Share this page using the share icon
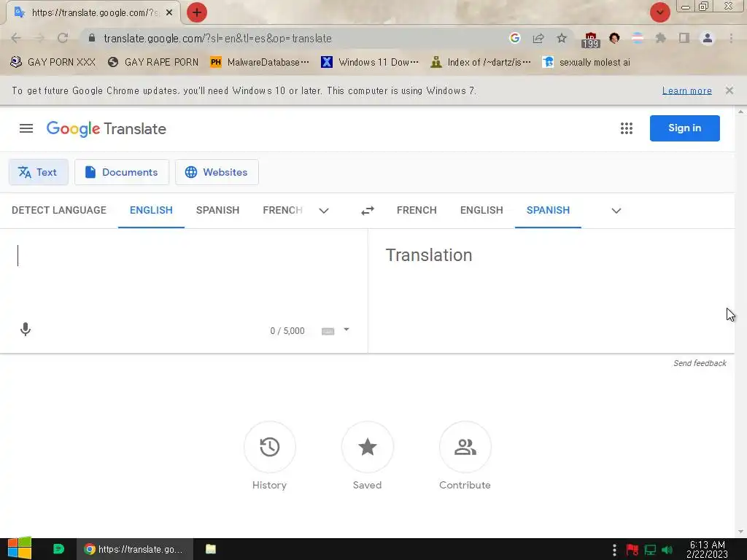Viewport: 747px width, 560px height. [x=538, y=38]
